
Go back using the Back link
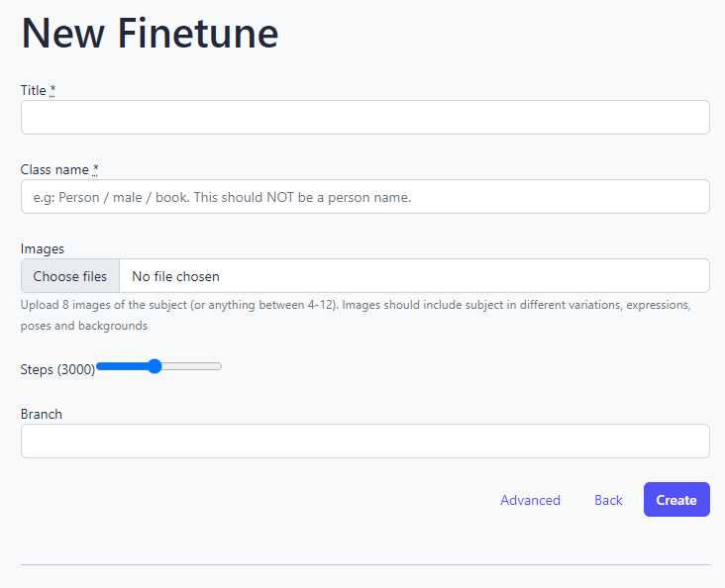click(x=608, y=500)
